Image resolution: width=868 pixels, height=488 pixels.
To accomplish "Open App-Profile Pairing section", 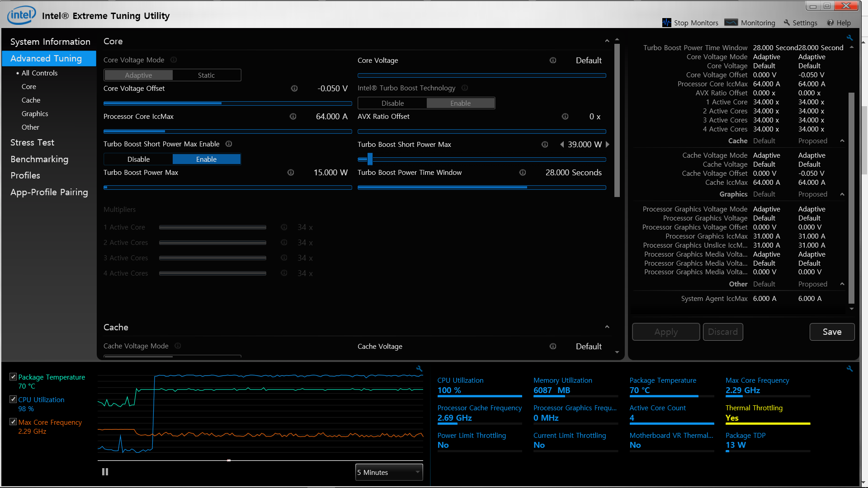I will (49, 192).
